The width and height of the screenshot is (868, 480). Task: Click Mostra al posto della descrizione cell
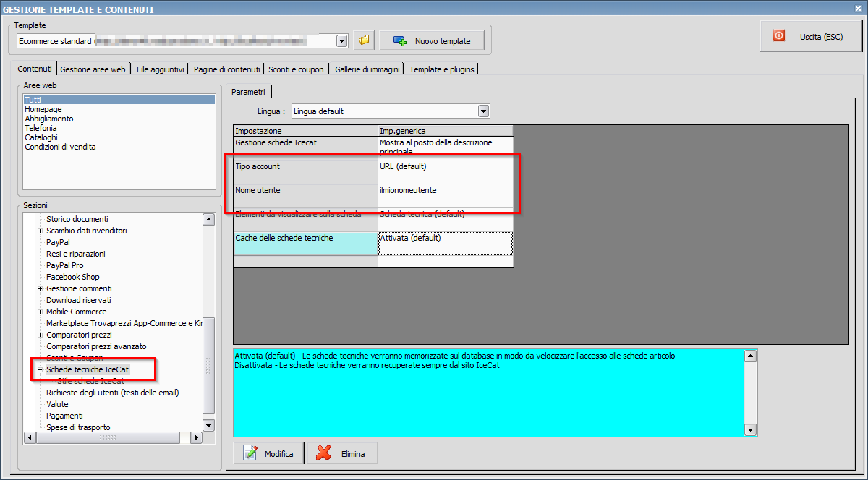[x=446, y=147]
